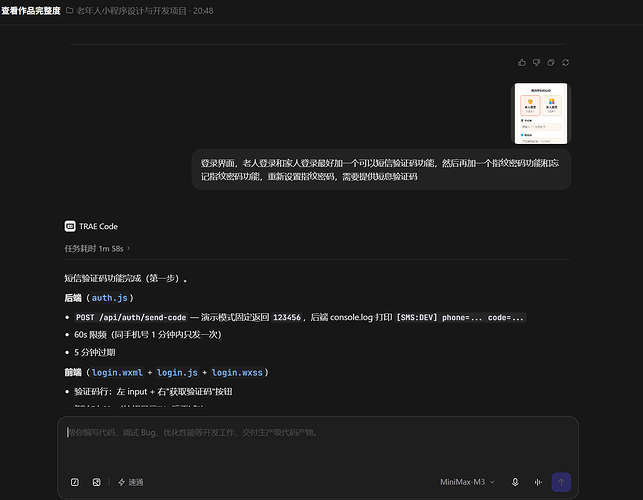
Task: Click the voice waveform icon
Action: click(x=538, y=482)
